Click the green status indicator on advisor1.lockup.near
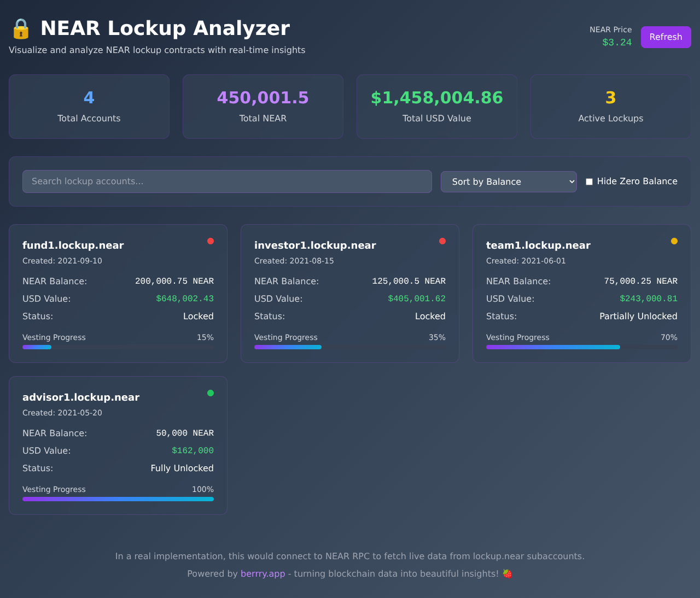This screenshot has width=700, height=598. point(211,392)
